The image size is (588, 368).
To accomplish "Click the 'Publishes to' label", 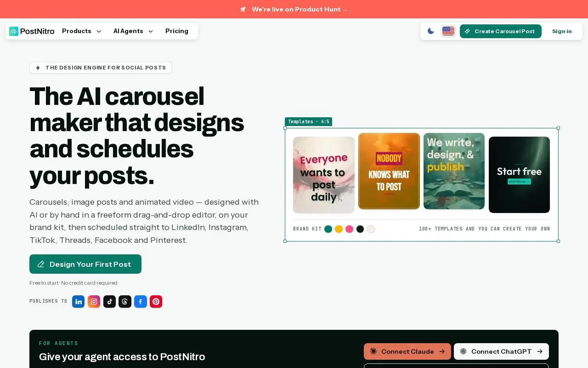I will pyautogui.click(x=48, y=301).
